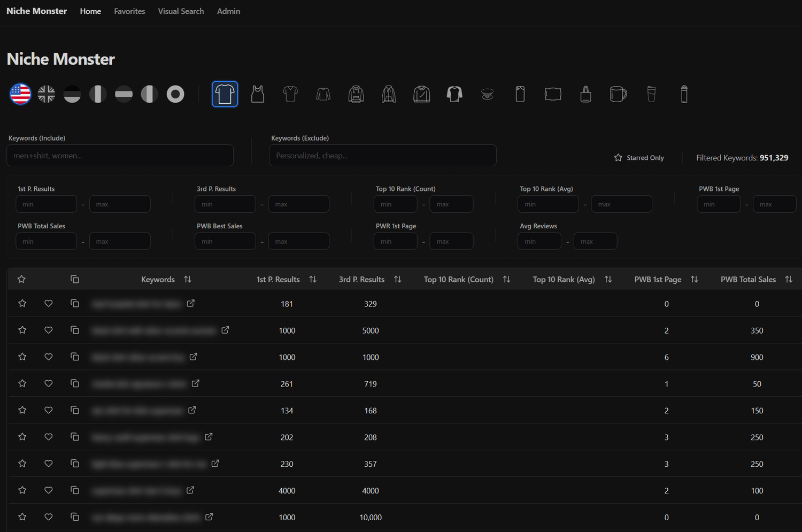Switch to the United Kingdom marketplace flag
This screenshot has width=802, height=532.
point(47,94)
